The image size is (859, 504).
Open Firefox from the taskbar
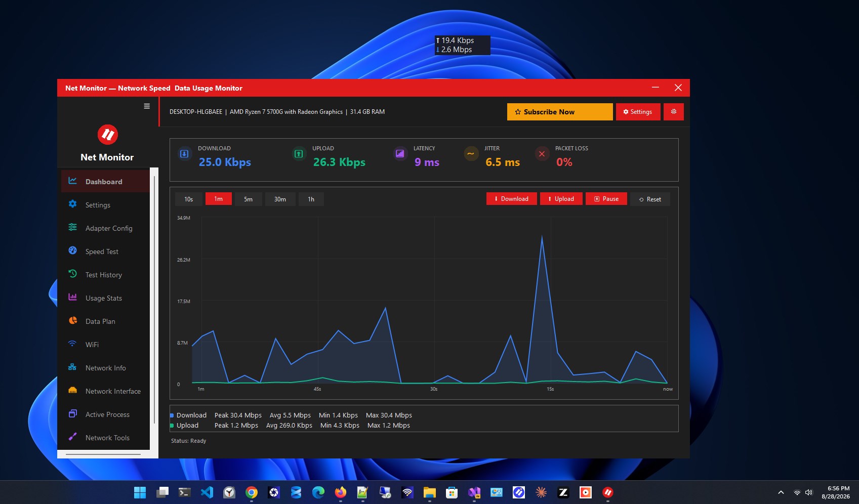(341, 492)
